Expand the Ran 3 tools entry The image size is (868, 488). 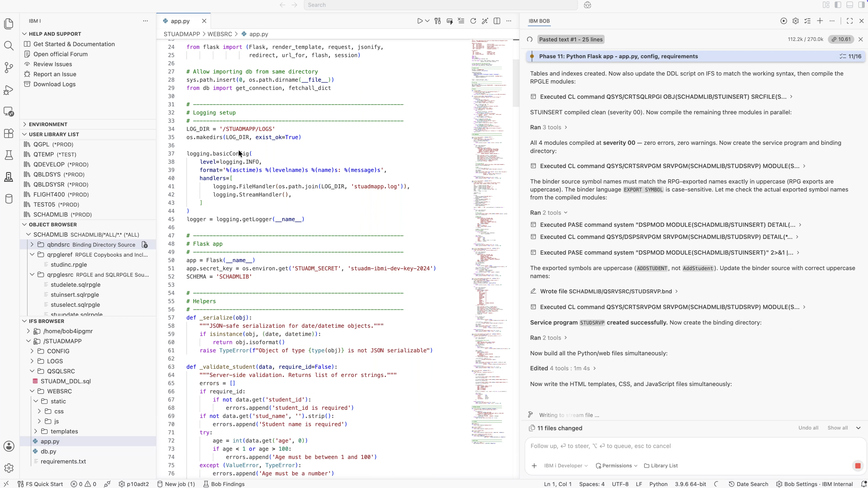549,127
